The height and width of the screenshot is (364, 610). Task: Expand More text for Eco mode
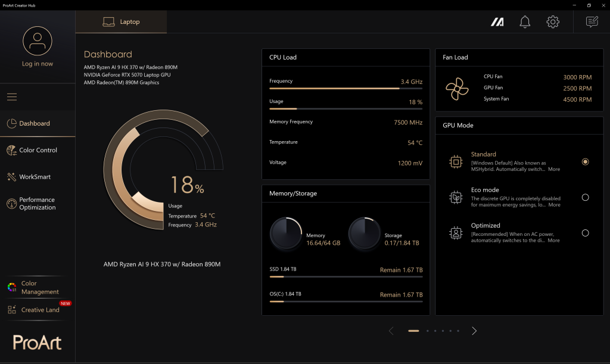[x=555, y=205]
